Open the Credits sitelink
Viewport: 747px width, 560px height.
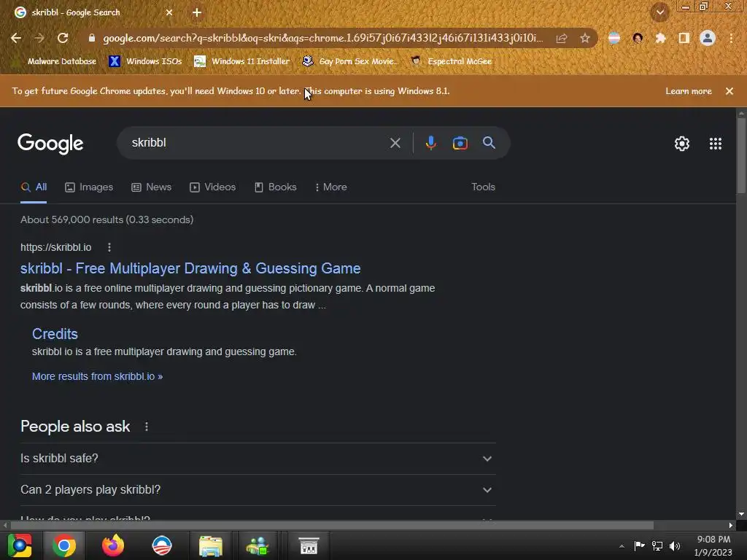pos(55,334)
